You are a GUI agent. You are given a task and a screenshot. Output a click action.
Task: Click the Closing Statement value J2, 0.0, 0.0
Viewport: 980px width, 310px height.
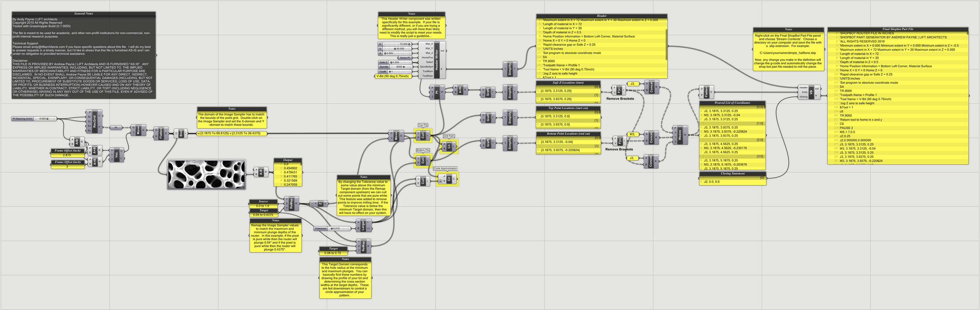coord(712,182)
